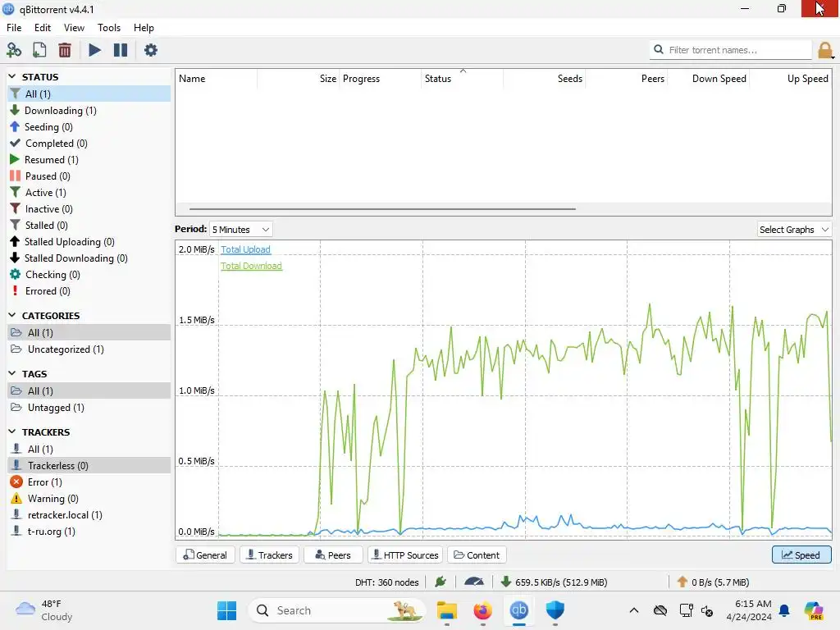
Task: Click the Speed tab button
Action: [801, 555]
